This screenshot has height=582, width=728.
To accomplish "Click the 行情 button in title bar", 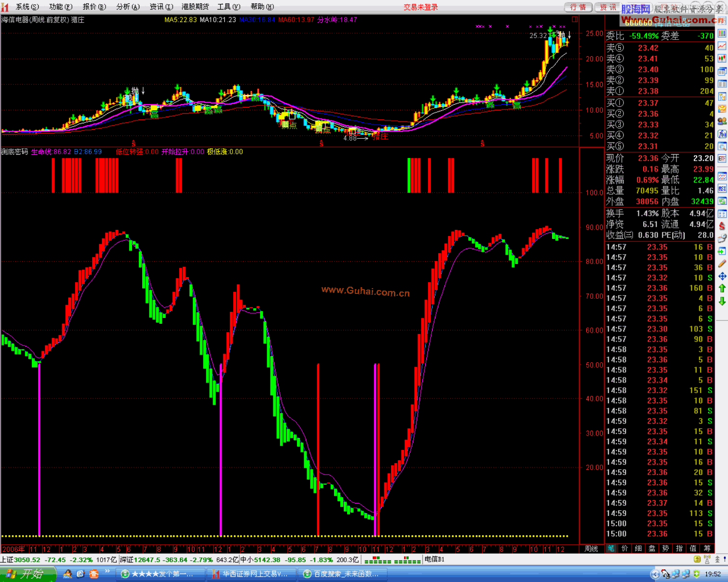I will tap(578, 7).
